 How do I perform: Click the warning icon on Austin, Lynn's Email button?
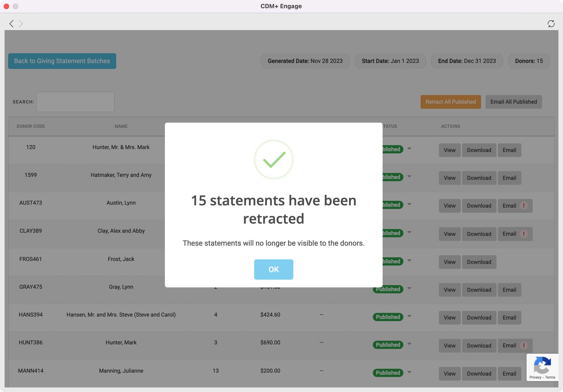pyautogui.click(x=524, y=206)
